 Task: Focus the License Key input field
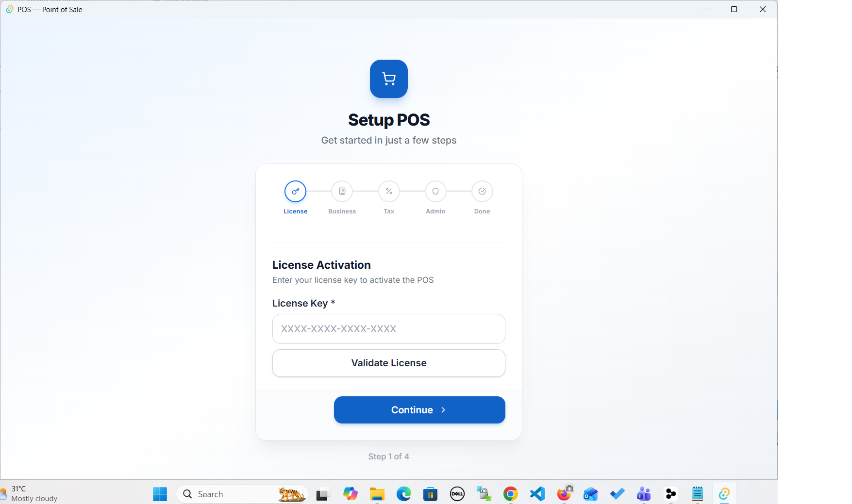click(x=389, y=329)
